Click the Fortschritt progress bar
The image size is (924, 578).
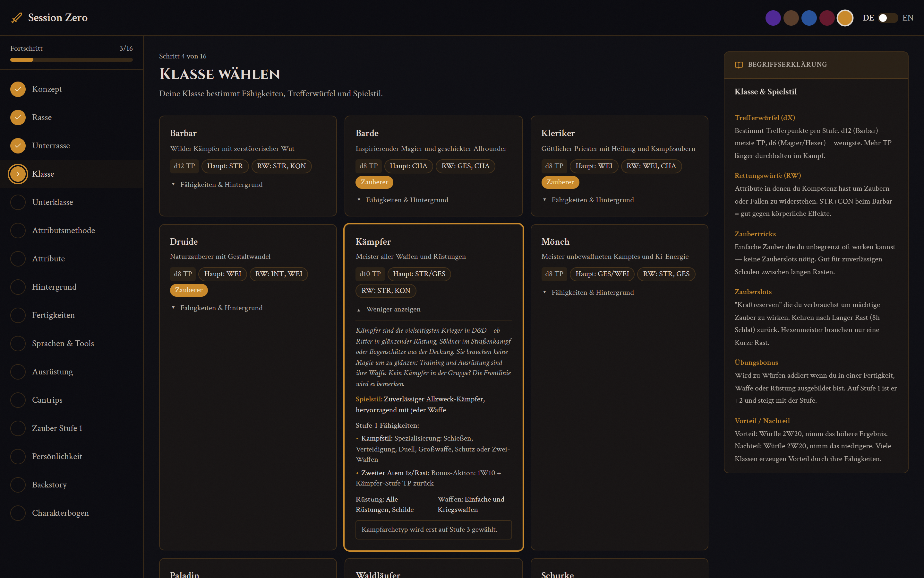[72, 60]
